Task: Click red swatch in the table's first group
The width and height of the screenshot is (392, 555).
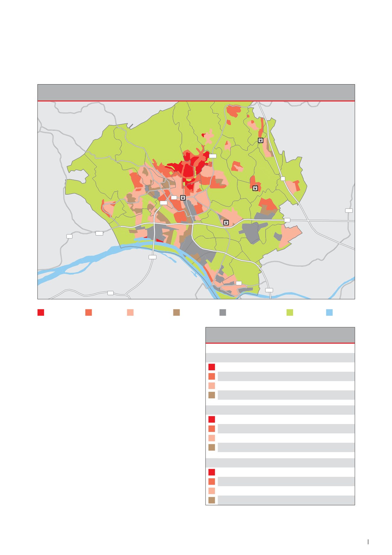Action: (212, 367)
